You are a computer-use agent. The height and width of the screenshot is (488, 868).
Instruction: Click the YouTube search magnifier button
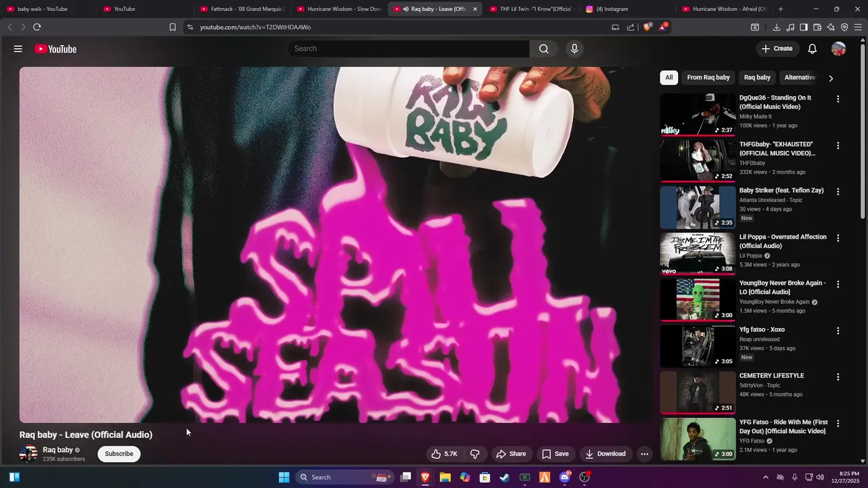pos(544,49)
